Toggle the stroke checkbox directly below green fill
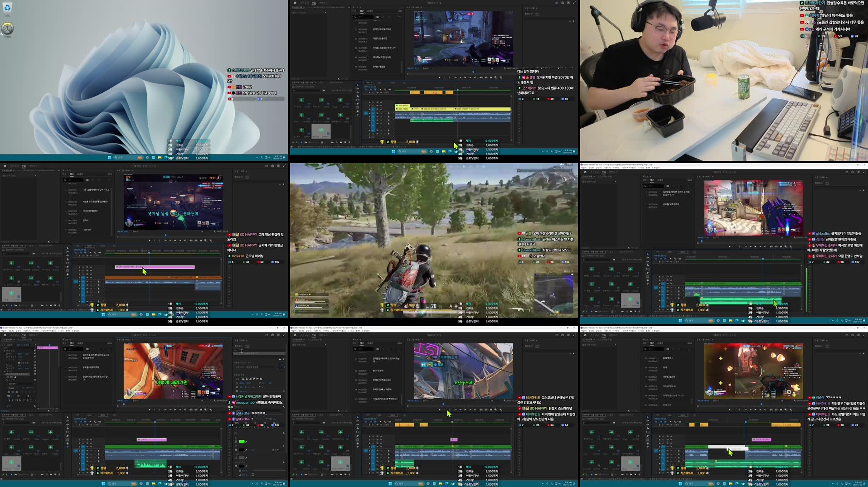 (x=236, y=450)
